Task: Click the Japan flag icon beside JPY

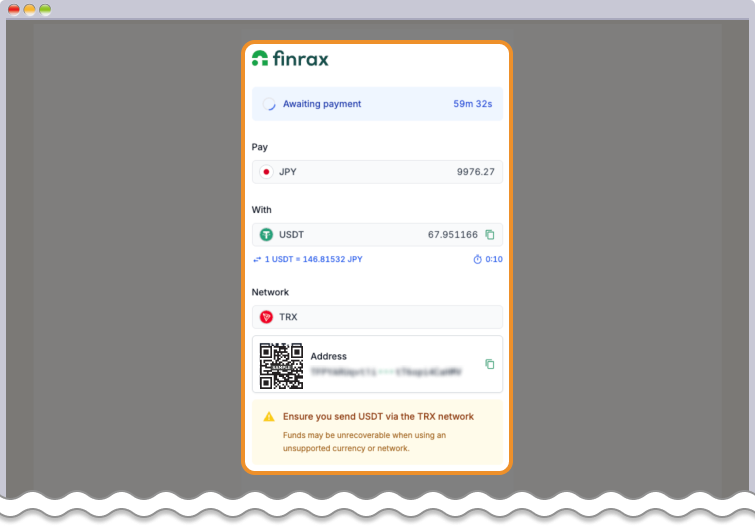Action: (x=266, y=172)
